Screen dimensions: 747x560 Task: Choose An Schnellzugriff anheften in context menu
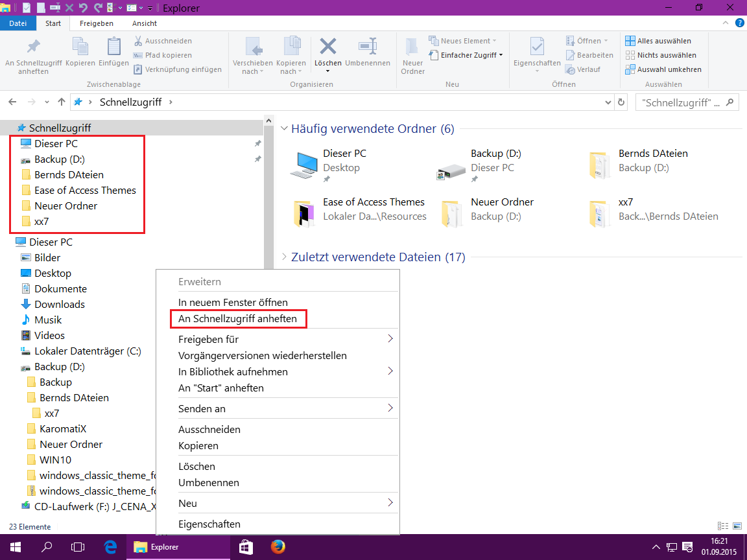tap(237, 319)
